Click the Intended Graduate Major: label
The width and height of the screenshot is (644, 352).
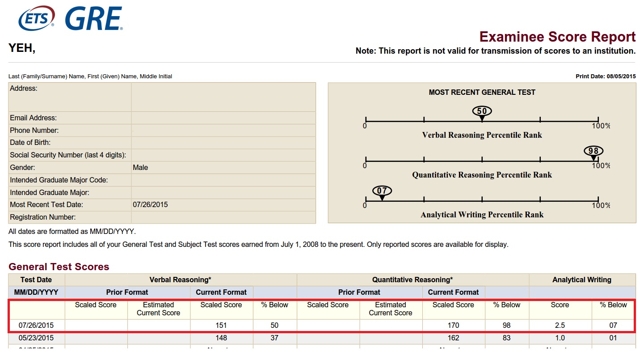coord(50,193)
